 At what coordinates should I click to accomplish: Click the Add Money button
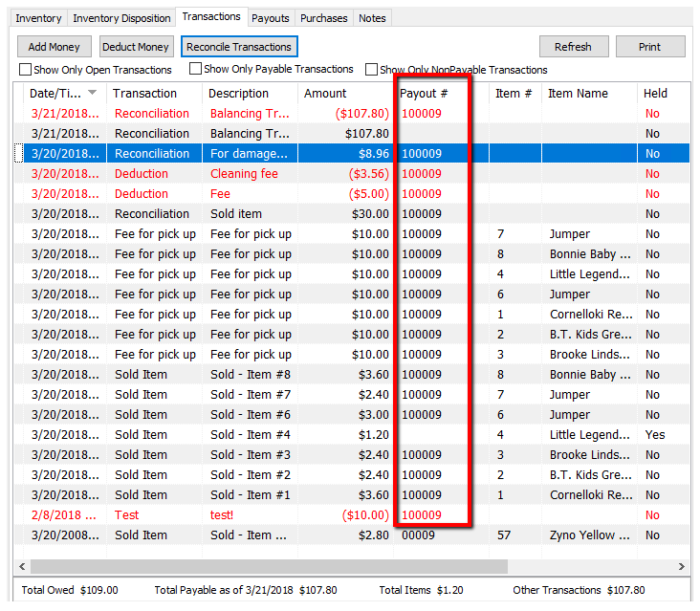(x=54, y=47)
